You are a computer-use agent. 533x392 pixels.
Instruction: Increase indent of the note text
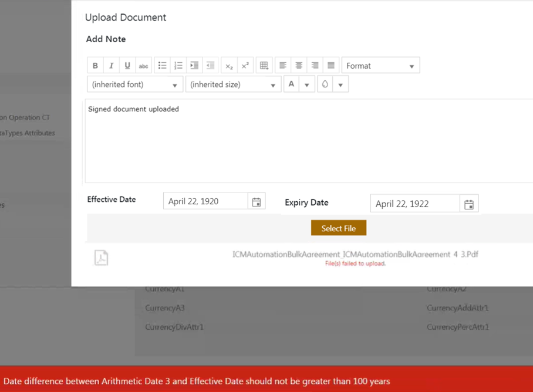(194, 66)
